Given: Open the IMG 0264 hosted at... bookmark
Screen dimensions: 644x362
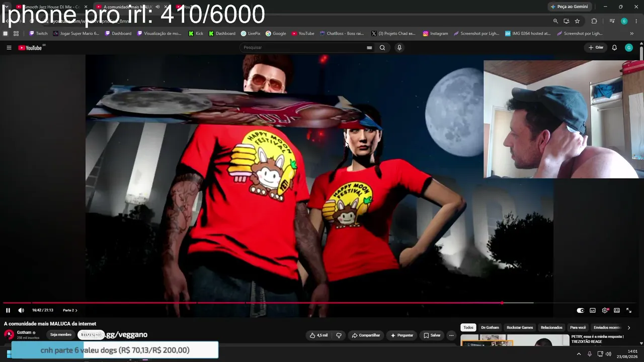Looking at the screenshot, I should coord(528,34).
